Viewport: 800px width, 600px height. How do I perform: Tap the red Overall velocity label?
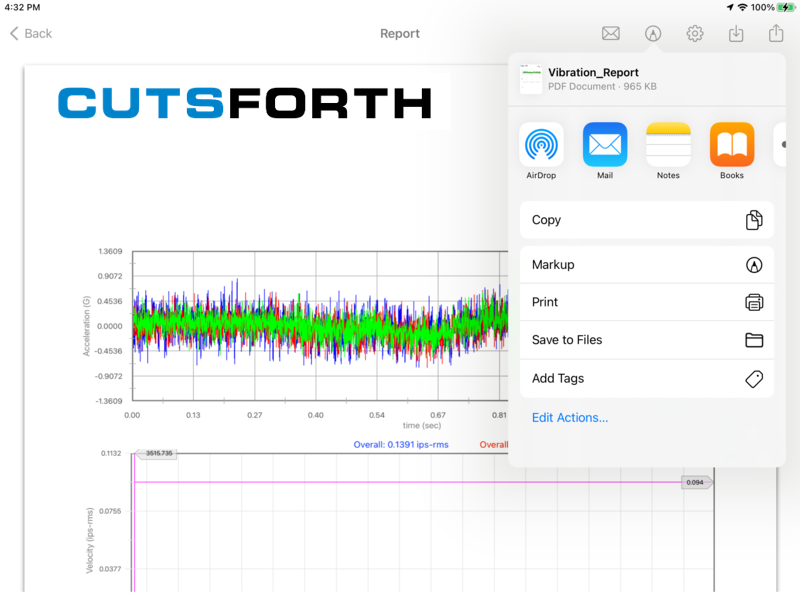493,444
